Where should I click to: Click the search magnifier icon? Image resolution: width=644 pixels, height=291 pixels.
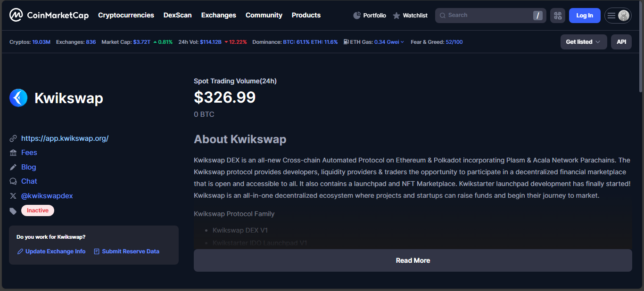click(x=443, y=16)
